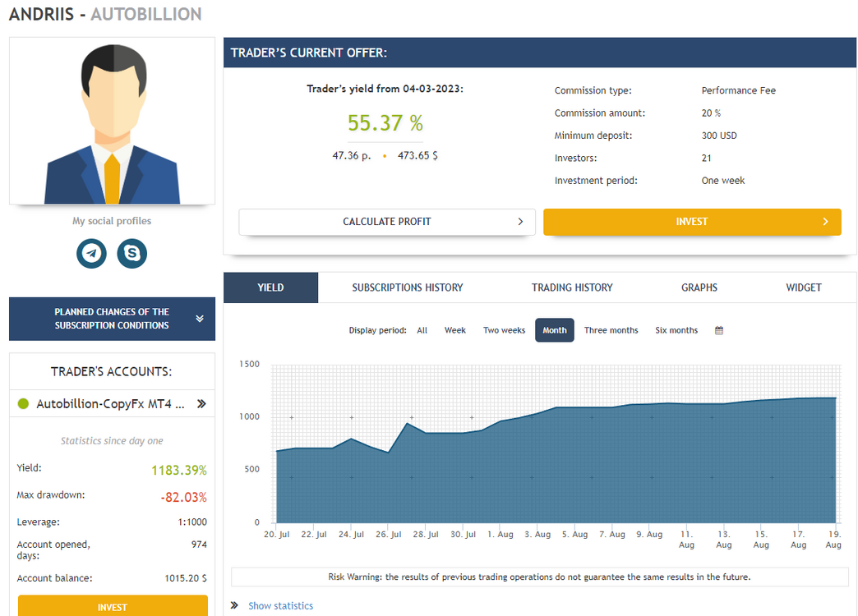Click the 55.37 % yield value
Screen dimensions: 858x616
coord(385,122)
